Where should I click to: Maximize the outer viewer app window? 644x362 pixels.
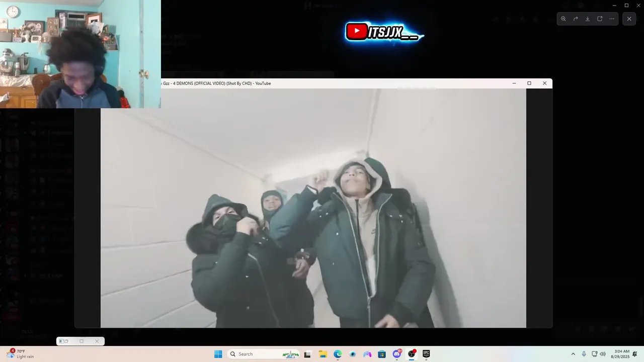point(626,6)
